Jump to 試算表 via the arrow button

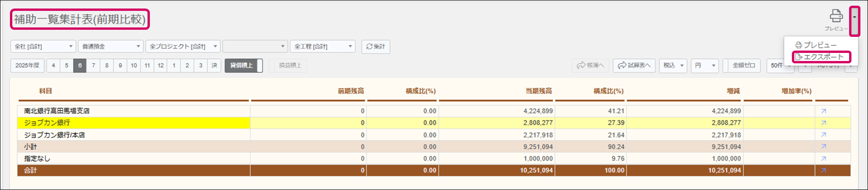634,65
